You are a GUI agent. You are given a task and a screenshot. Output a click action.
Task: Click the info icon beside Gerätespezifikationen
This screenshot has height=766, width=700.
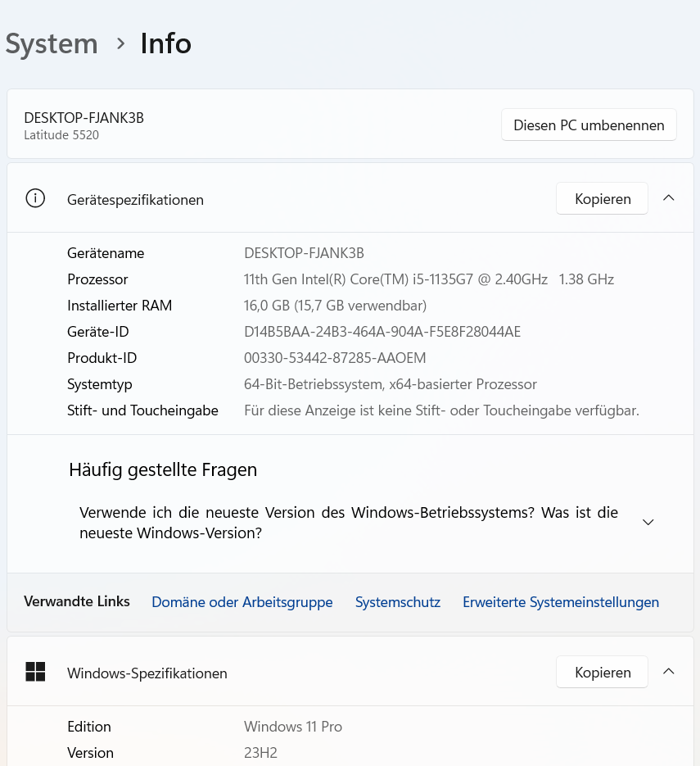pyautogui.click(x=35, y=198)
